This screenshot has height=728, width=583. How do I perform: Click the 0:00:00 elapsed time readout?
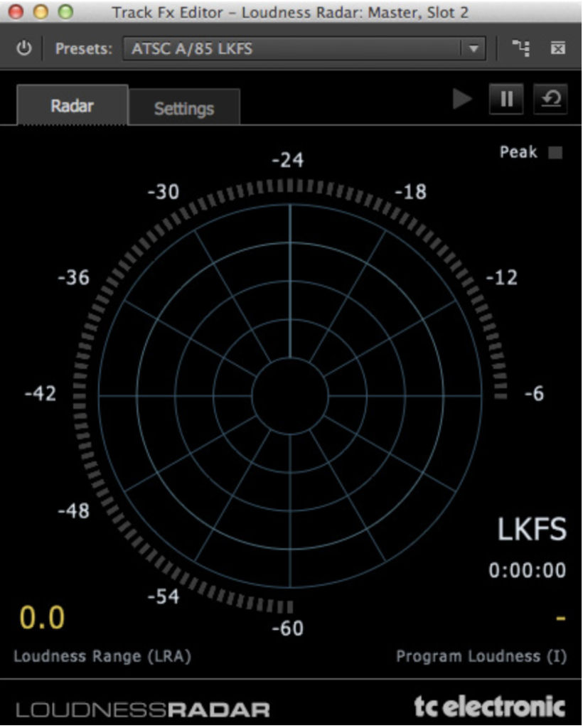tap(528, 570)
